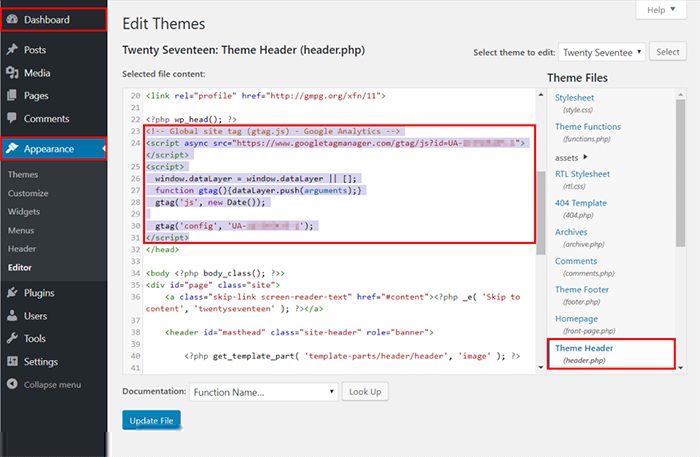Click the Comments speech bubble icon

(x=12, y=118)
